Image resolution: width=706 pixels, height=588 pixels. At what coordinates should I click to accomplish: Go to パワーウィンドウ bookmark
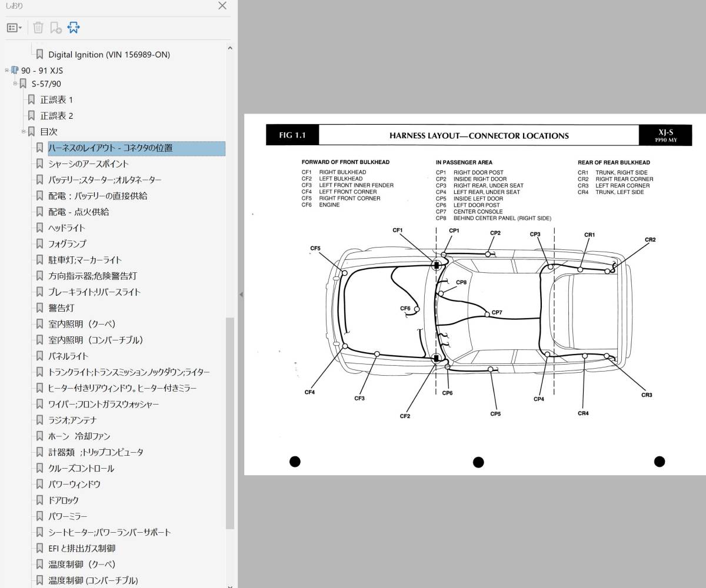(74, 485)
